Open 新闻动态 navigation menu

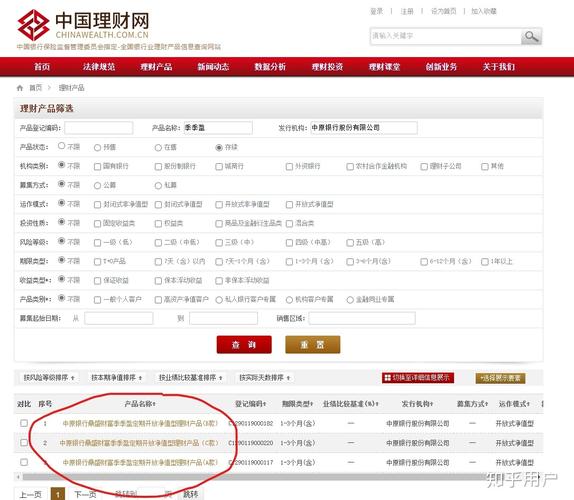pos(213,67)
